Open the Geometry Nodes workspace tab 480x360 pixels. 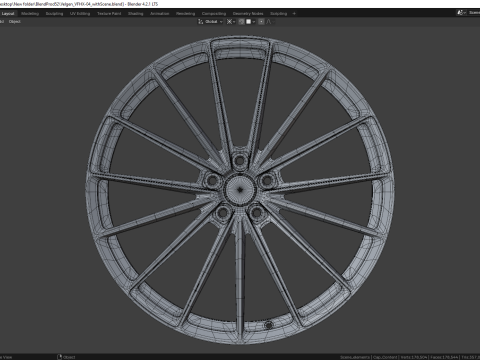pos(248,14)
